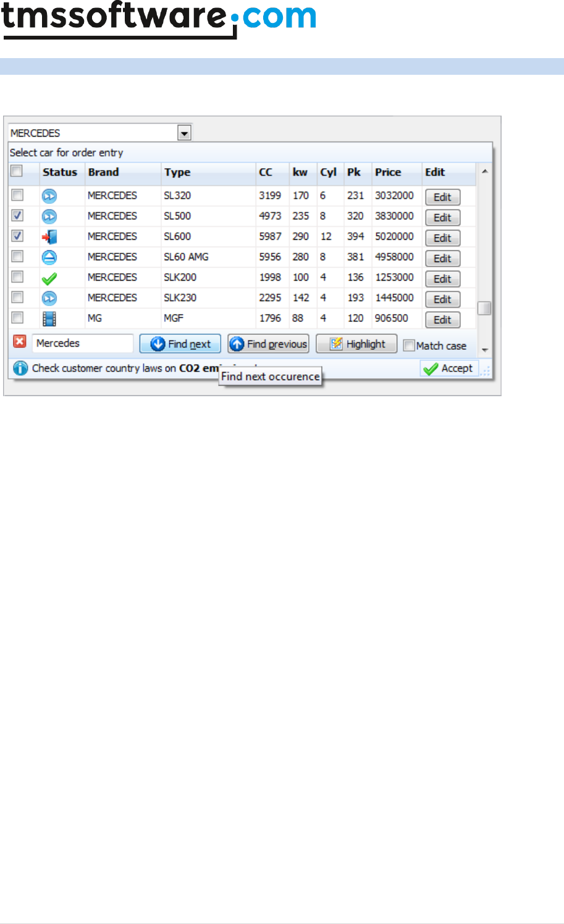Sort by the kw column header
Screen dimensions: 564x924
(x=303, y=172)
